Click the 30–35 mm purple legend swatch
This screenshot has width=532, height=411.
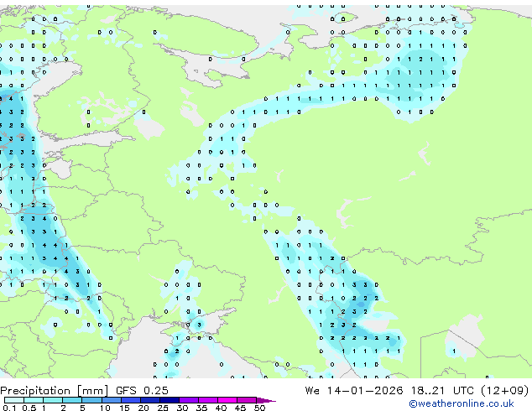coord(189,400)
